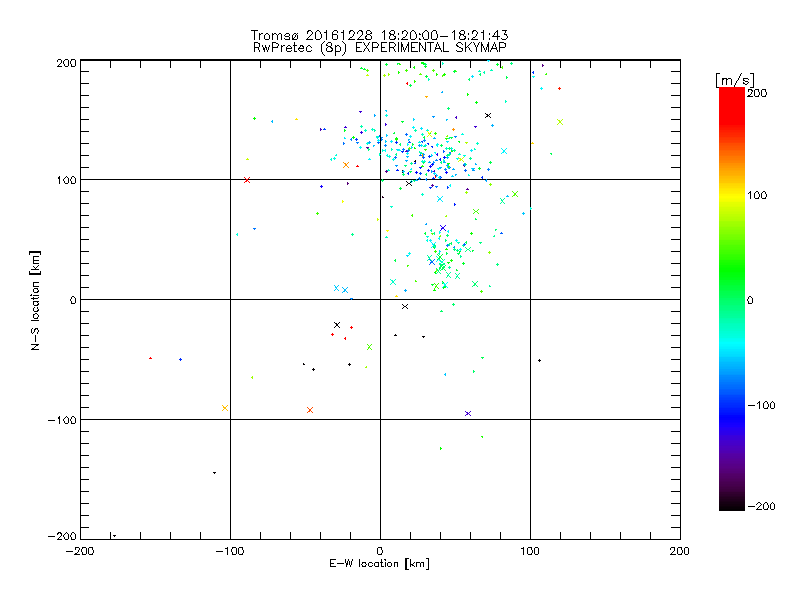Click the yellow-orange X marker left of the -100 E-W line

(x=225, y=408)
